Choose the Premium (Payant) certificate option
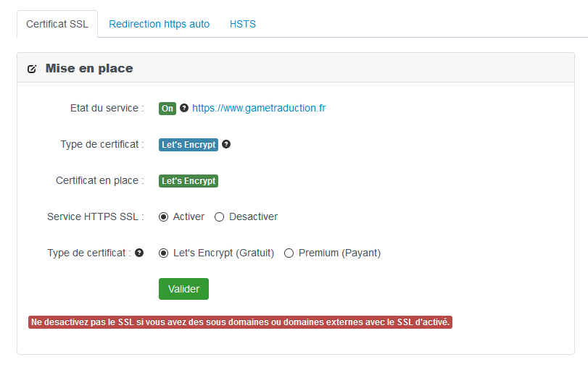Screen dimensions: 588x370 (289, 253)
